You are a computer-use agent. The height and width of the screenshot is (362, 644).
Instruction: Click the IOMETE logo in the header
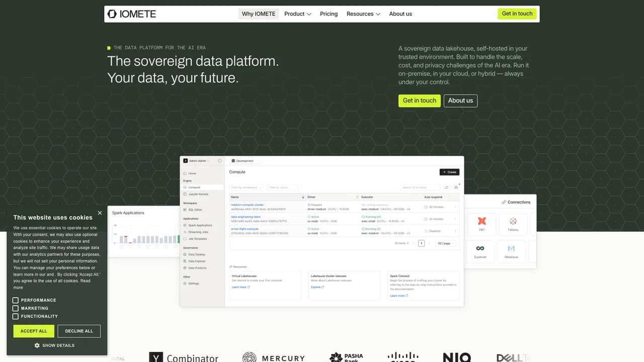(x=131, y=14)
